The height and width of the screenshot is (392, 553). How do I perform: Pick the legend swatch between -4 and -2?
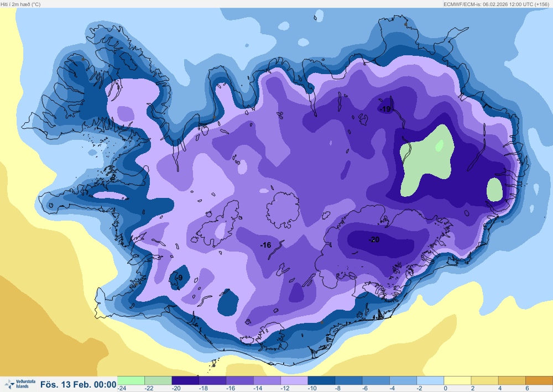click(403, 380)
